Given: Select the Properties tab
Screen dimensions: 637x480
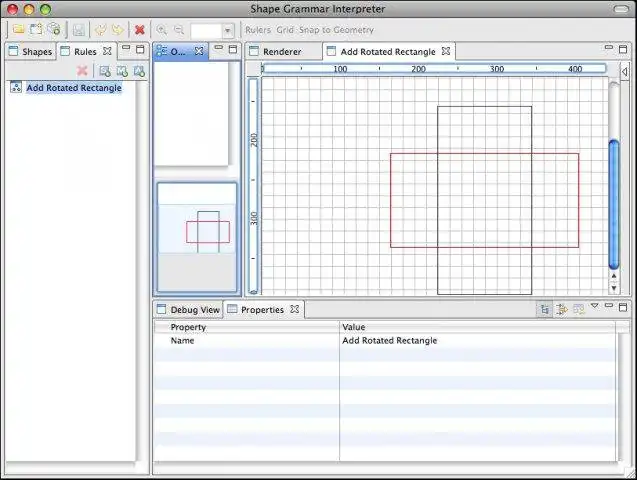Looking at the screenshot, I should (262, 309).
